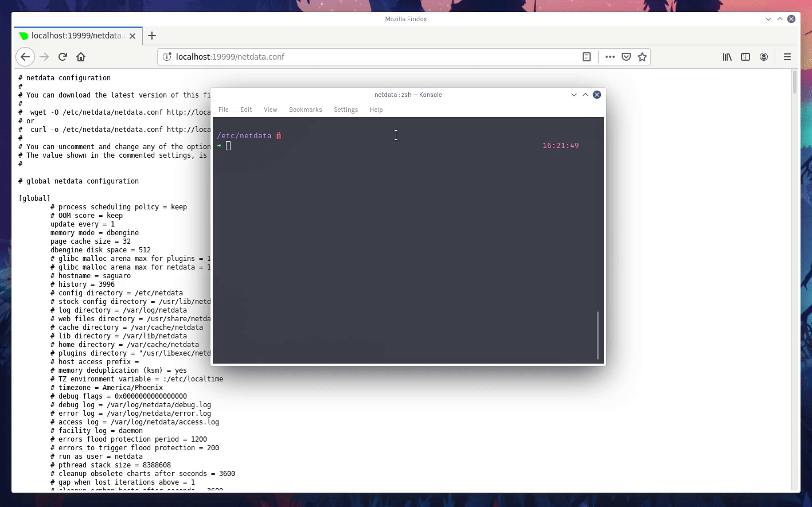Open Konsole Edit menu

[x=246, y=110]
